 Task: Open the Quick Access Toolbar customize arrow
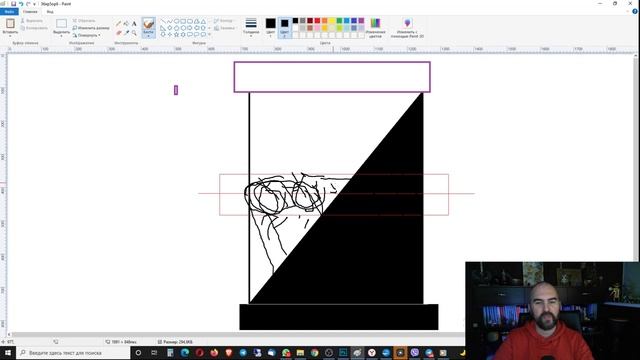(34, 4)
